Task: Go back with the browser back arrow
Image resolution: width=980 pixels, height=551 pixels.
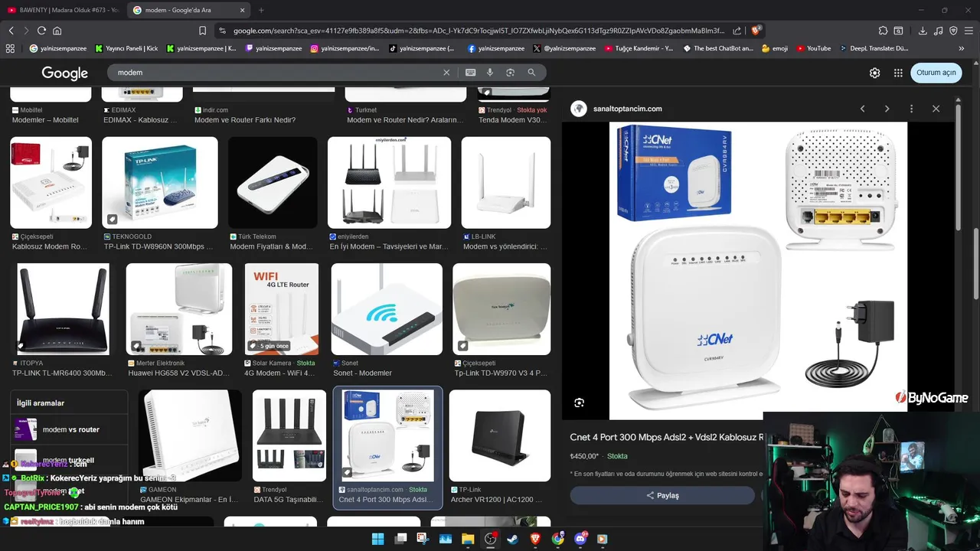Action: tap(11, 31)
